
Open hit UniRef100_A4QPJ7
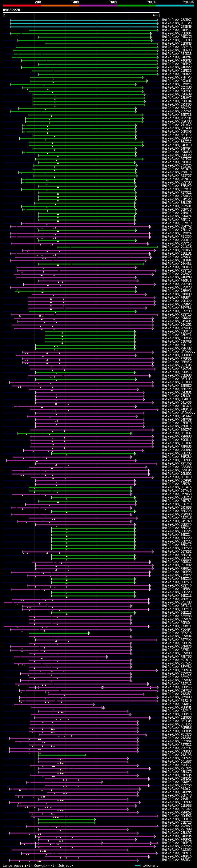177,30
